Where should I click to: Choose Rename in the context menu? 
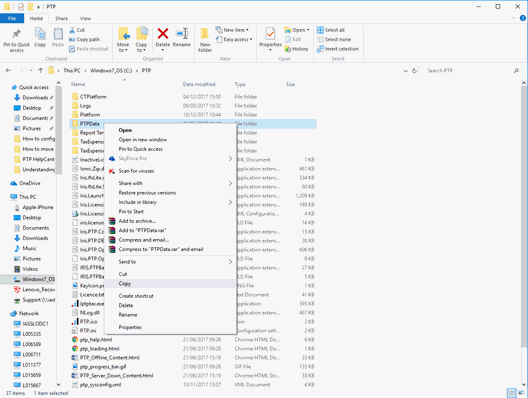click(x=169, y=315)
